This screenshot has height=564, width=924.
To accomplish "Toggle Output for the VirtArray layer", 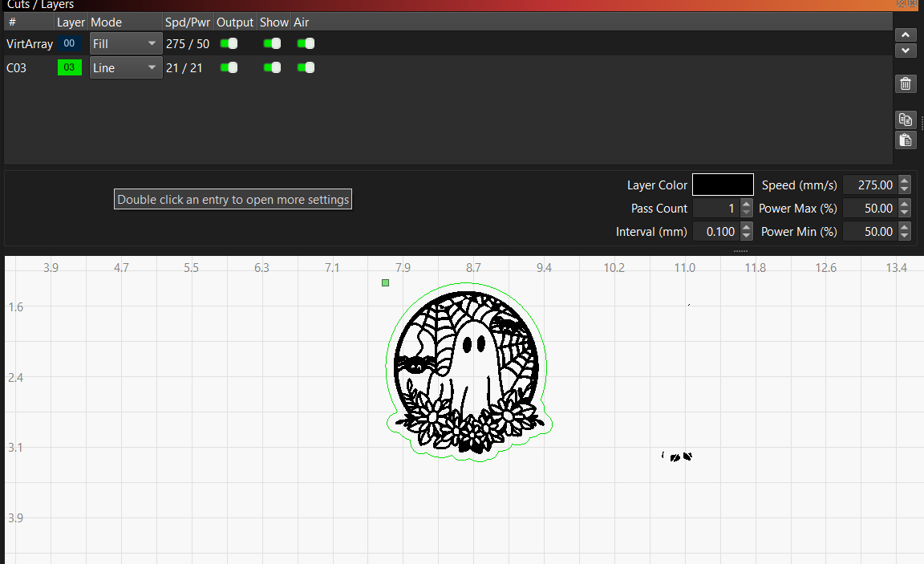I will [x=229, y=44].
